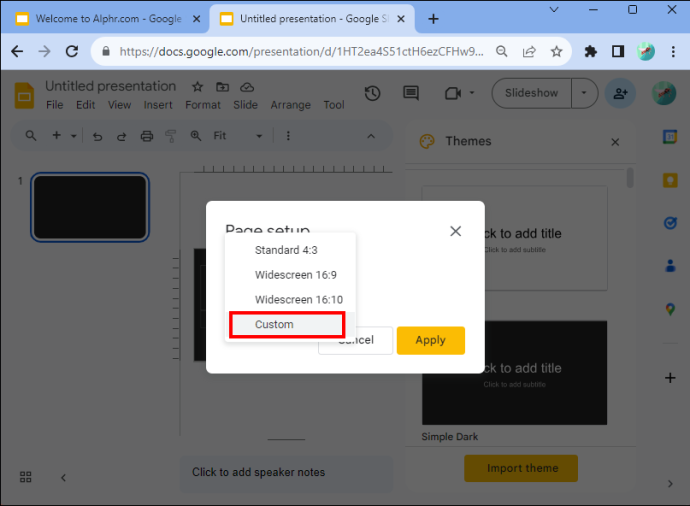The height and width of the screenshot is (506, 690).
Task: Click get add-ons plus icon
Action: tap(670, 378)
